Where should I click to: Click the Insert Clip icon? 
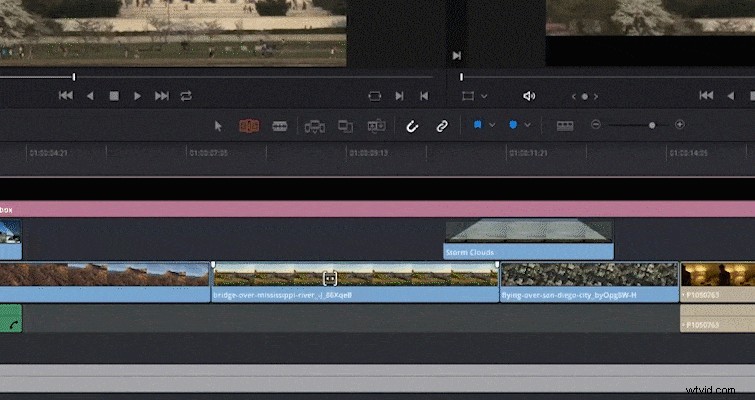314,127
